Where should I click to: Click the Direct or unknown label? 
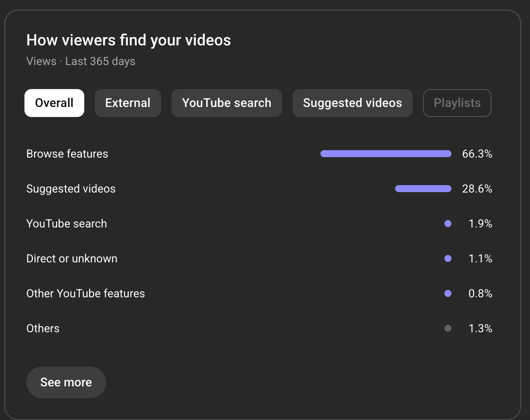[72, 258]
